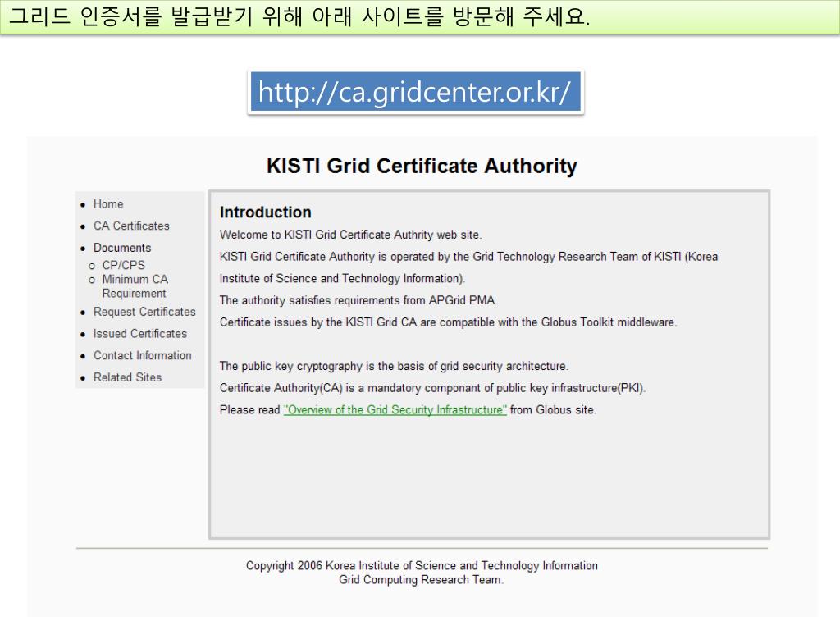Click the KISTI Grid Certificate Authority title
This screenshot has width=840, height=630.
[422, 166]
